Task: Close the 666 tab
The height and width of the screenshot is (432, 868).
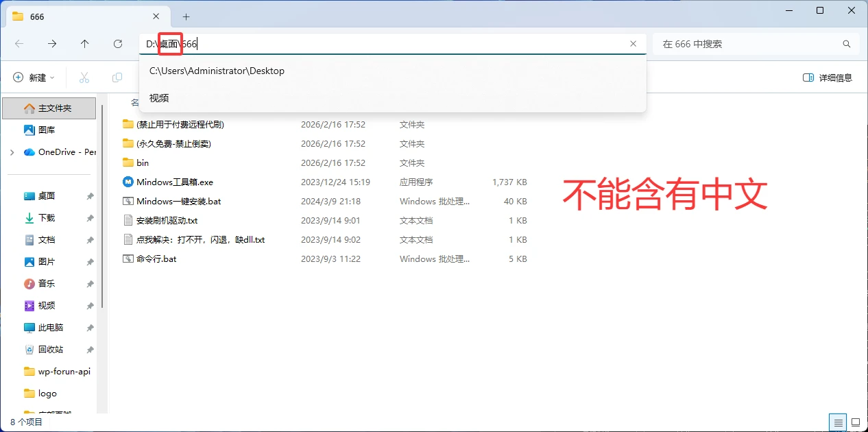Action: click(157, 16)
